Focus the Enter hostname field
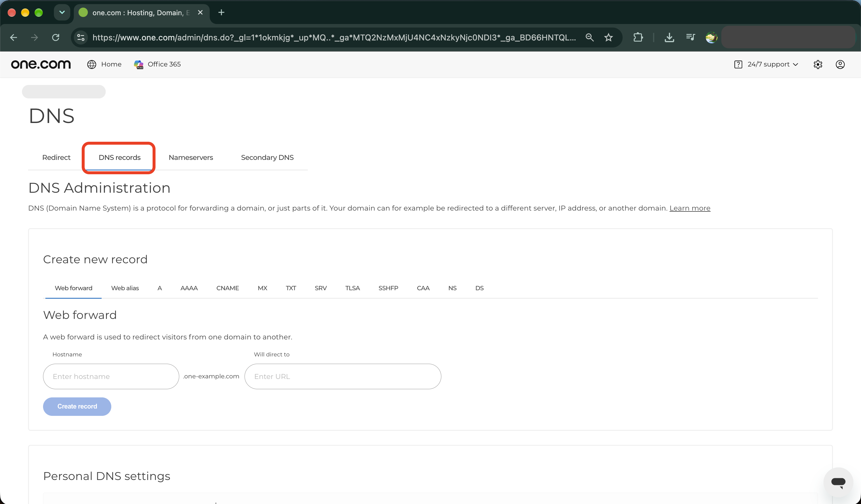 point(111,376)
